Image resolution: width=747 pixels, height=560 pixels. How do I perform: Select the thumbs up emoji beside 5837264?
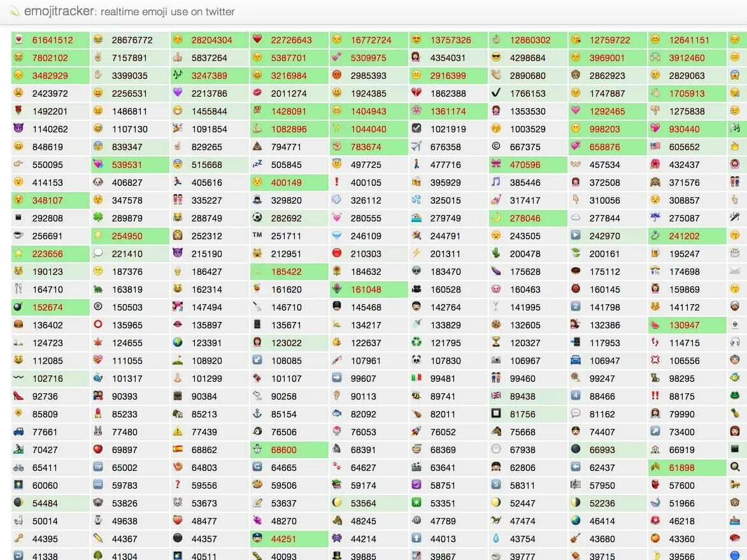(x=178, y=57)
